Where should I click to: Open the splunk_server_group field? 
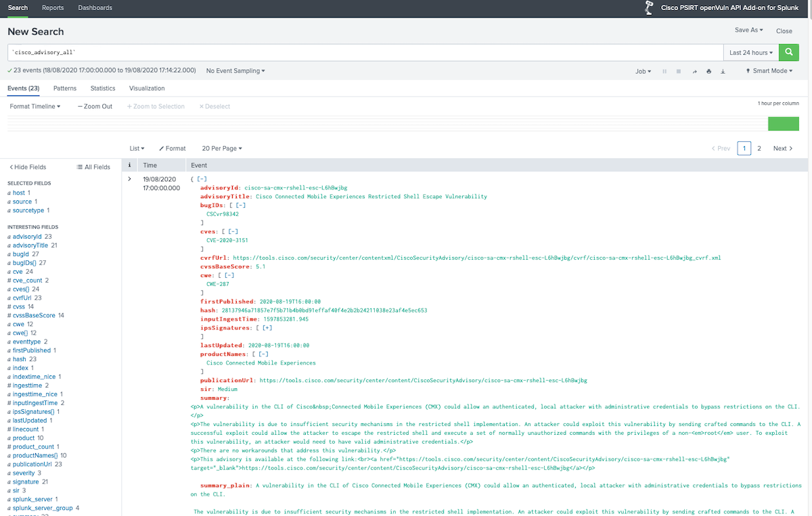tap(43, 508)
